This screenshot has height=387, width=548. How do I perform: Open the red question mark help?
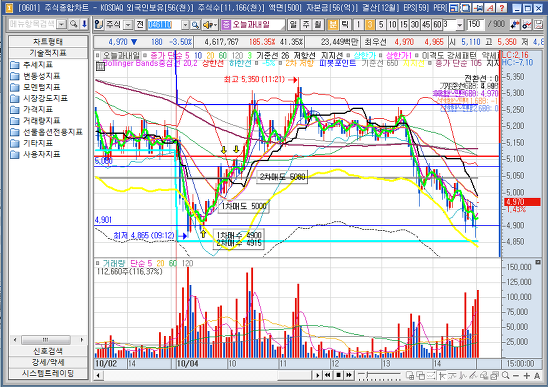coord(502,8)
